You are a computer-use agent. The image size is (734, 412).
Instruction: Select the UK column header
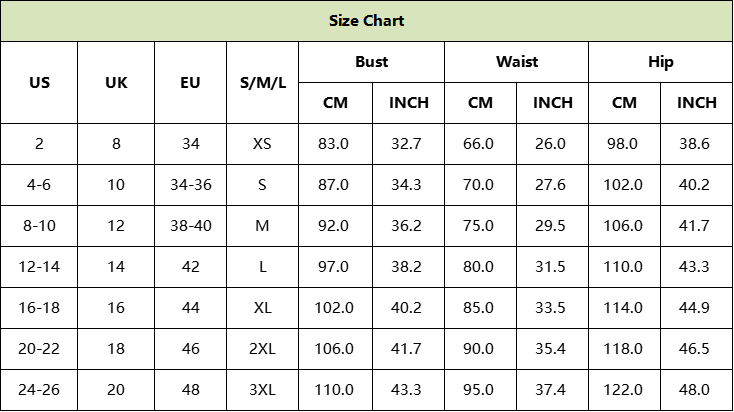116,82
